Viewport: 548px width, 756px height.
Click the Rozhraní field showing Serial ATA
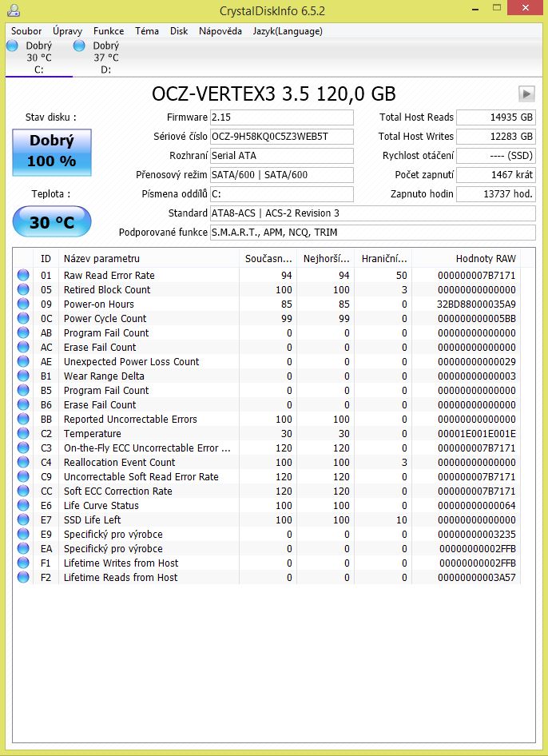point(282,156)
